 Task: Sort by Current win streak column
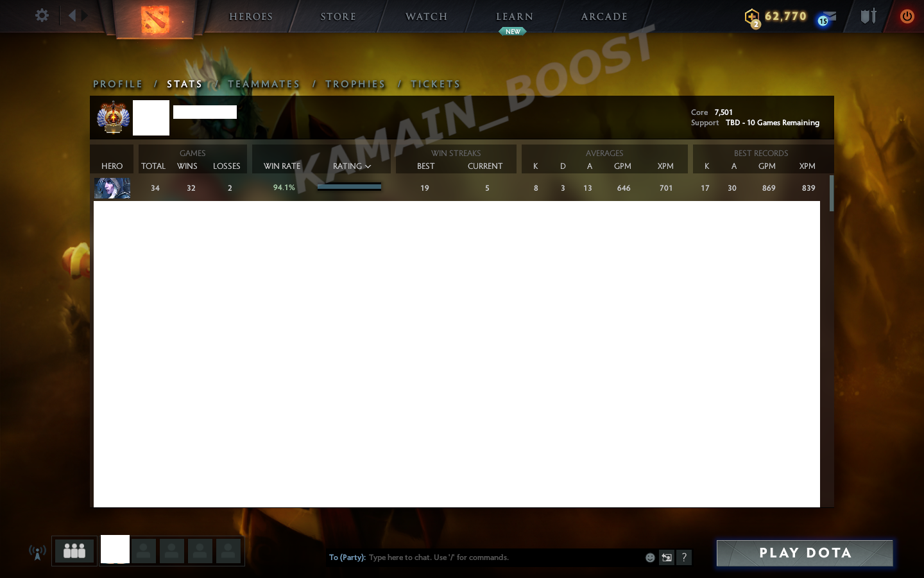click(485, 166)
